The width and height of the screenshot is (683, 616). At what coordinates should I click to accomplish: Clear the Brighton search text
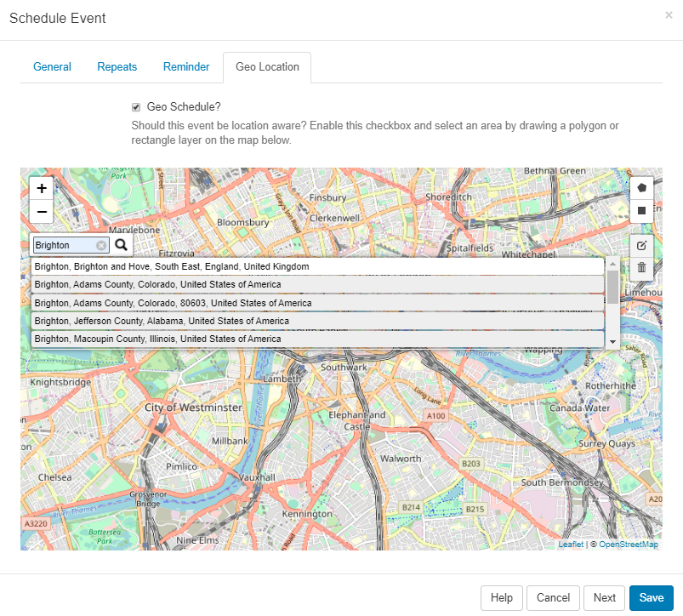point(101,245)
